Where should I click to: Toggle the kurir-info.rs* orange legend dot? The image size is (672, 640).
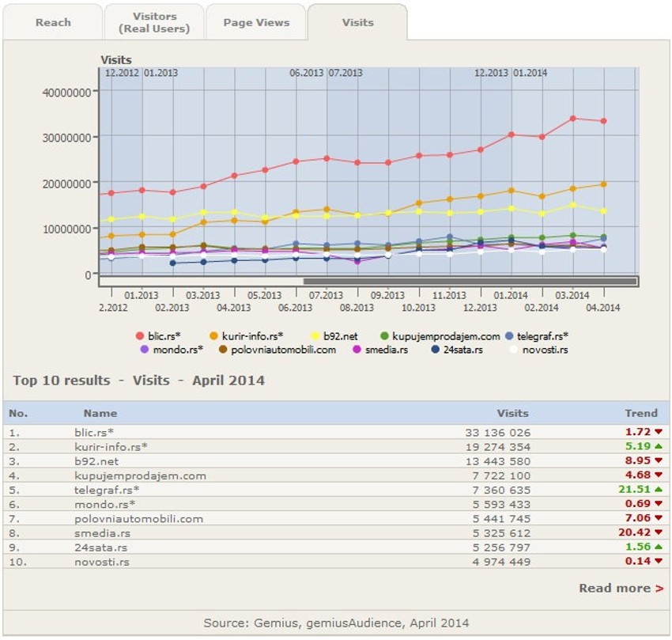click(214, 336)
